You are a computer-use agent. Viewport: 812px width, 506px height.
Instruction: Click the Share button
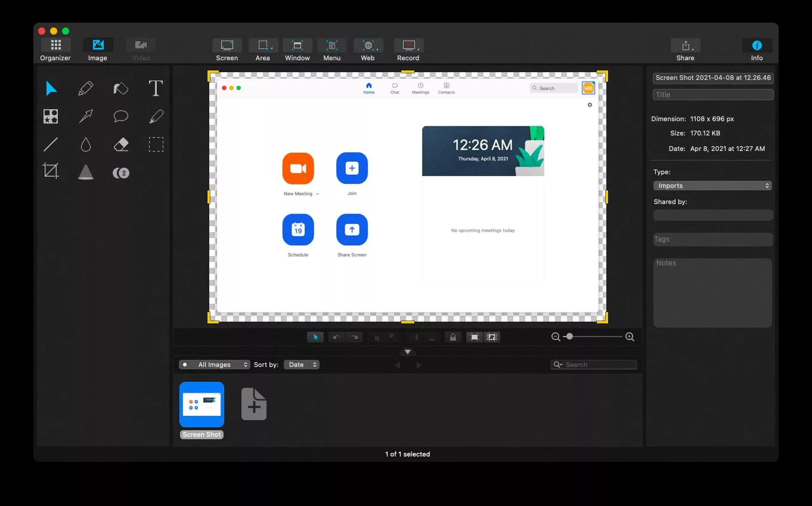(685, 50)
